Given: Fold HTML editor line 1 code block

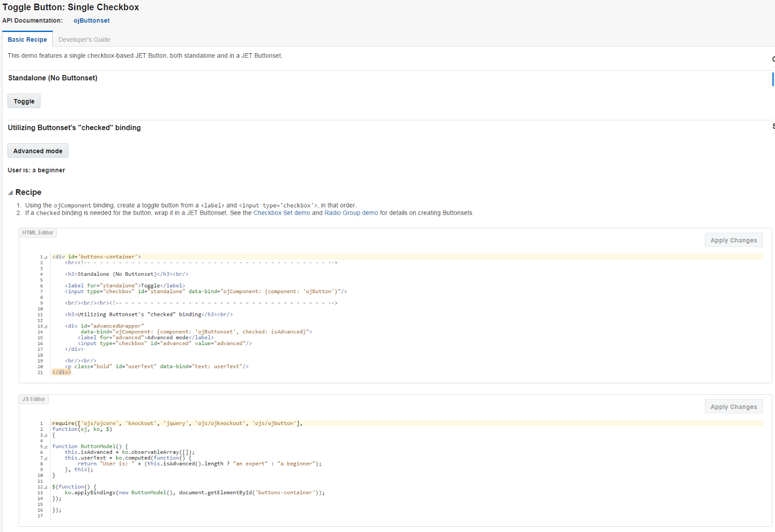Looking at the screenshot, I should click(46, 257).
